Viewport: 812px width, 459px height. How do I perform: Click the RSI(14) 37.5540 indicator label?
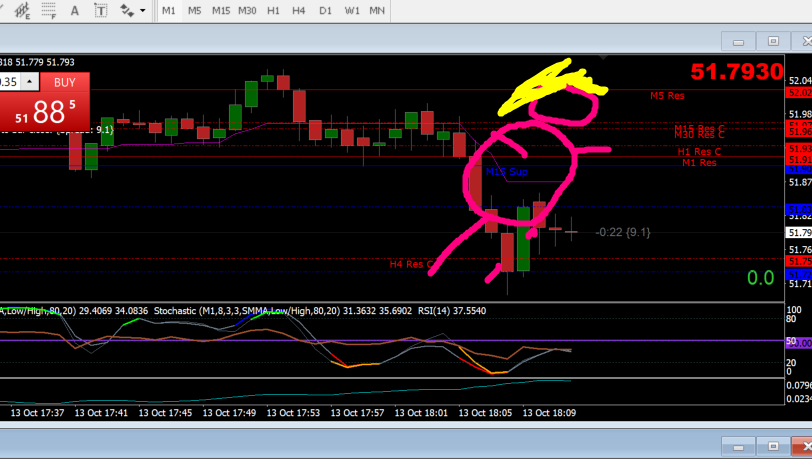click(452, 311)
